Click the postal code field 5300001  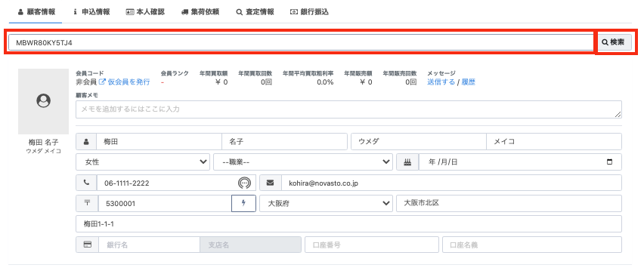tap(165, 203)
